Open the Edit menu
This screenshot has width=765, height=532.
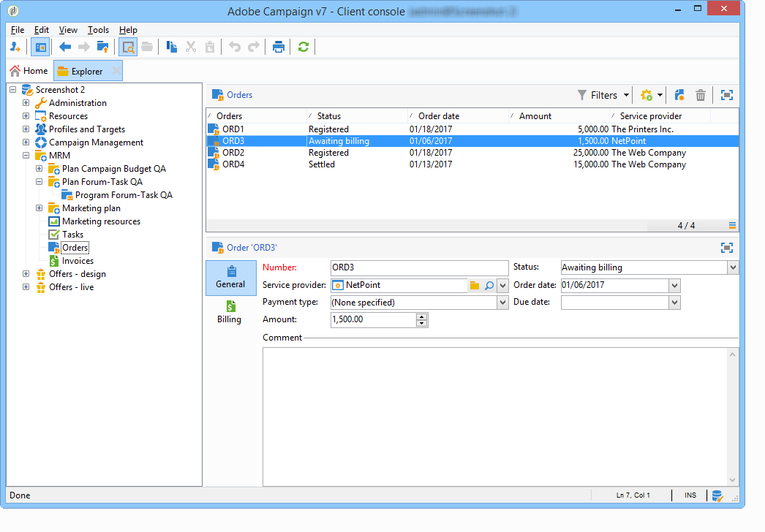click(42, 30)
